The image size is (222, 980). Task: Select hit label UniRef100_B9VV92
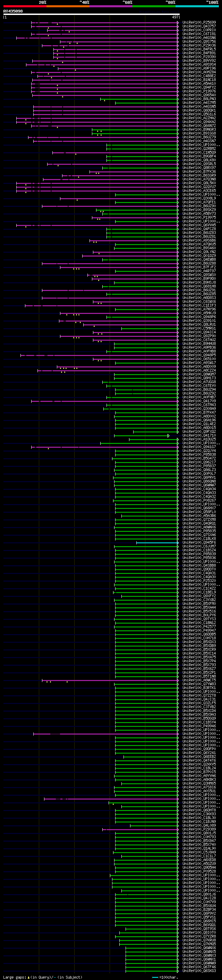(199, 60)
